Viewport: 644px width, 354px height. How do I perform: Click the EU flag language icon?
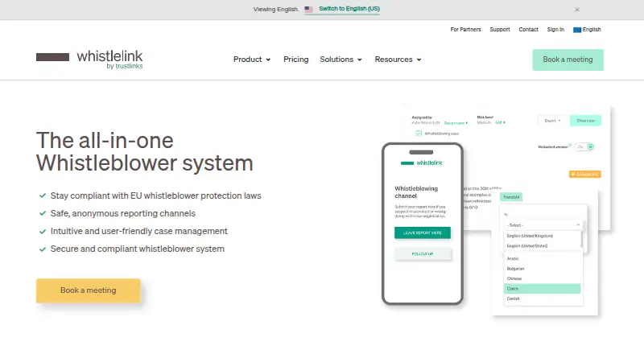pos(577,30)
